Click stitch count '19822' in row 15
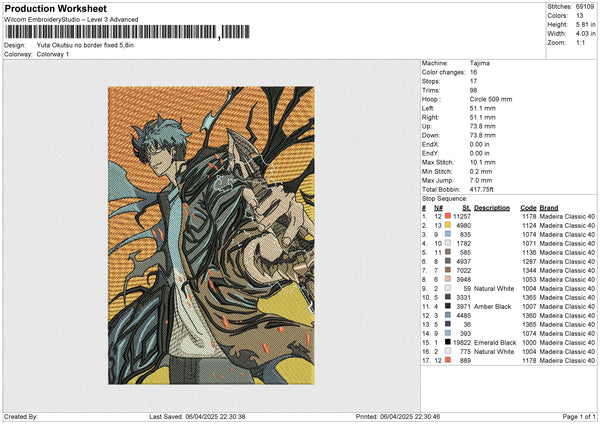The height and width of the screenshot is (424, 600). click(x=462, y=342)
